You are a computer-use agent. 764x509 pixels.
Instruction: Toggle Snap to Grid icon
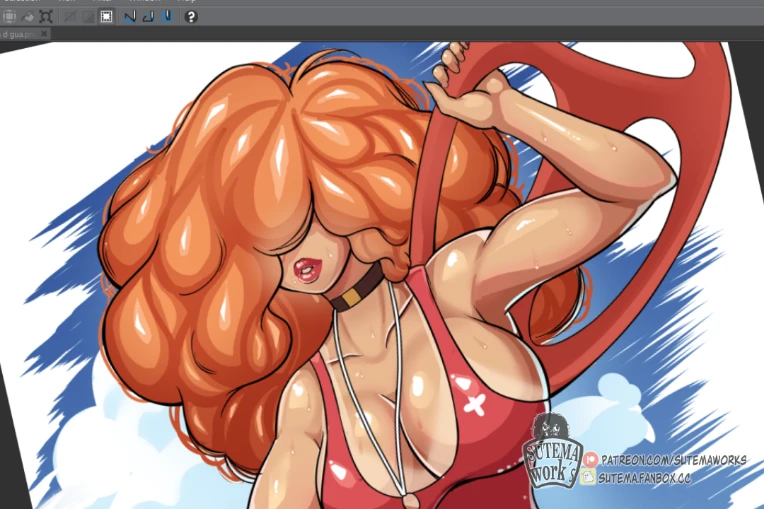(167, 17)
